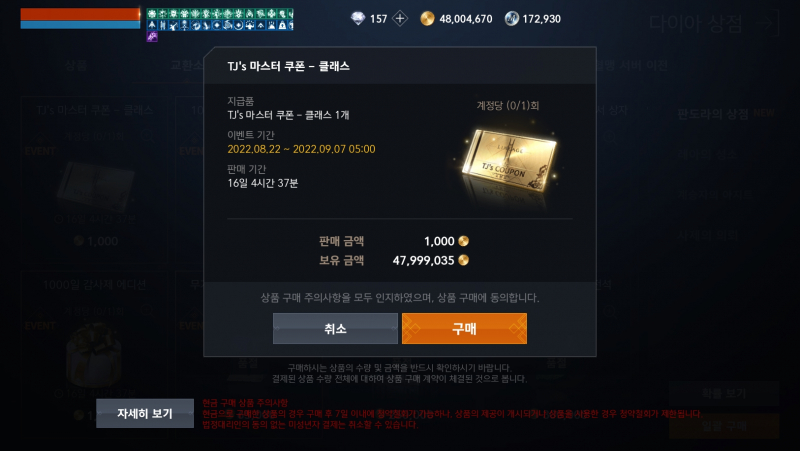Image resolution: width=800 pixels, height=451 pixels.
Task: Click the coin icon beside 보유 금액 47,999,035
Action: (463, 260)
